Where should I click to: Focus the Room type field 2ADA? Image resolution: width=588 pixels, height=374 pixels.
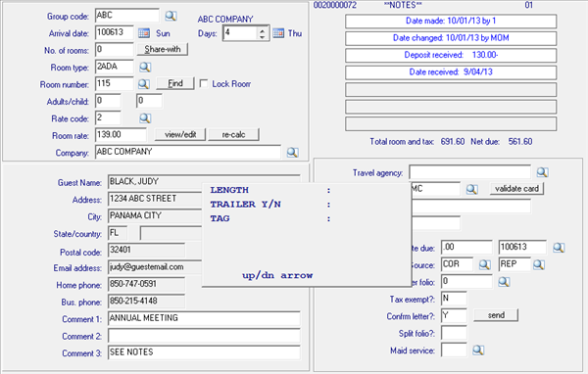pyautogui.click(x=115, y=67)
